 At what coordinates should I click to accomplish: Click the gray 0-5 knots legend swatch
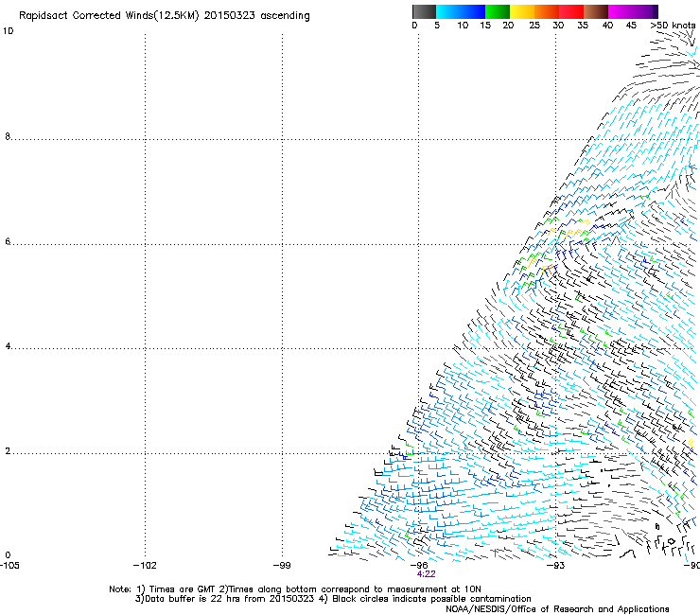[x=424, y=11]
